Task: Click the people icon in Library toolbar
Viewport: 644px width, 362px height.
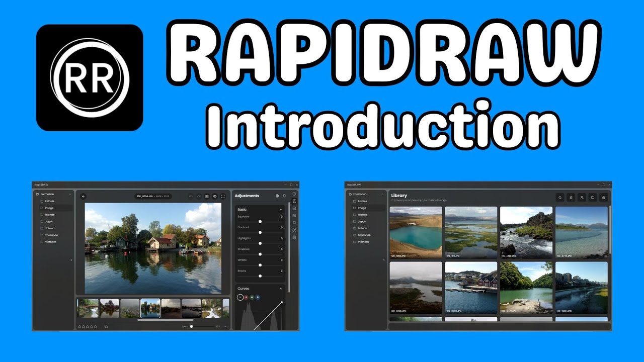Action: (582, 198)
